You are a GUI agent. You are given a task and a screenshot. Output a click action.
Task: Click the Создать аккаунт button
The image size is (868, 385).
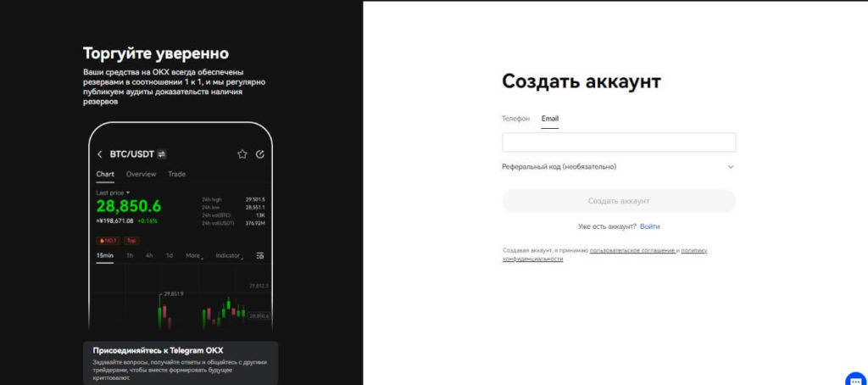pos(618,201)
